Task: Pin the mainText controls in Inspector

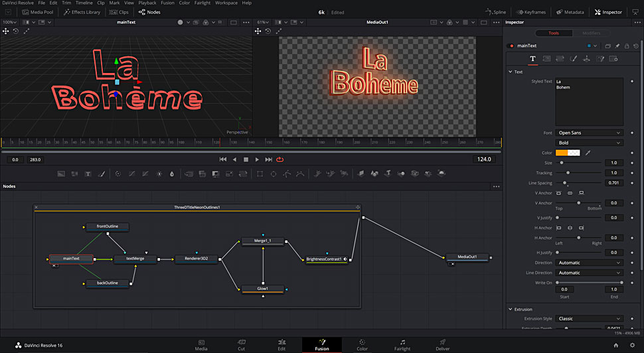Action: [x=617, y=46]
